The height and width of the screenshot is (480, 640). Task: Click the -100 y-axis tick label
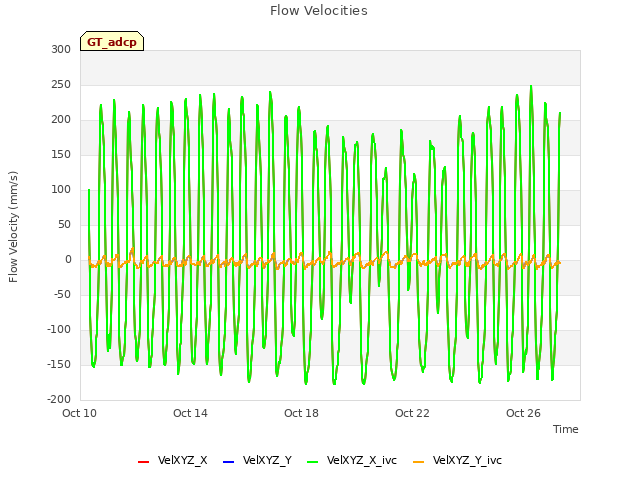(59, 329)
